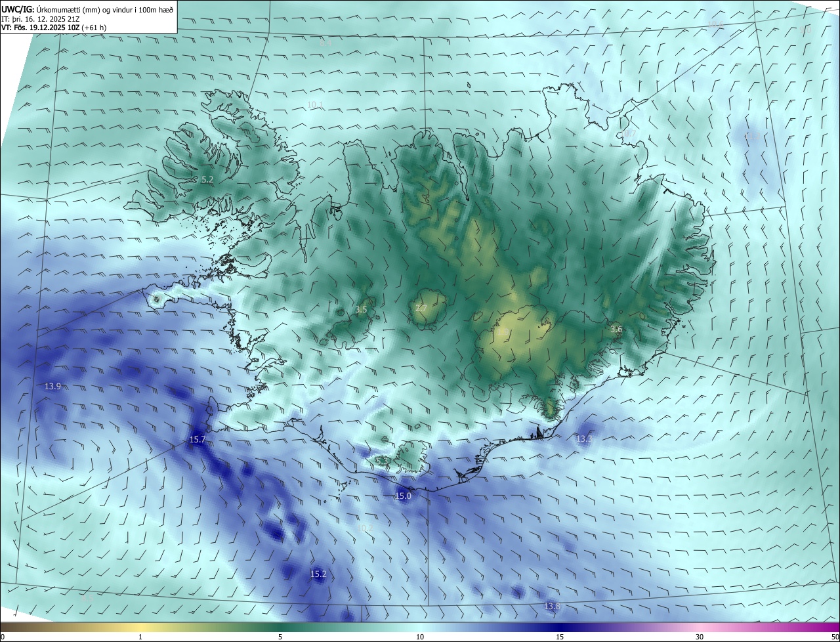840x642 pixels.
Task: Click the map title starting with "UWC/IG:"
Action: [x=87, y=9]
